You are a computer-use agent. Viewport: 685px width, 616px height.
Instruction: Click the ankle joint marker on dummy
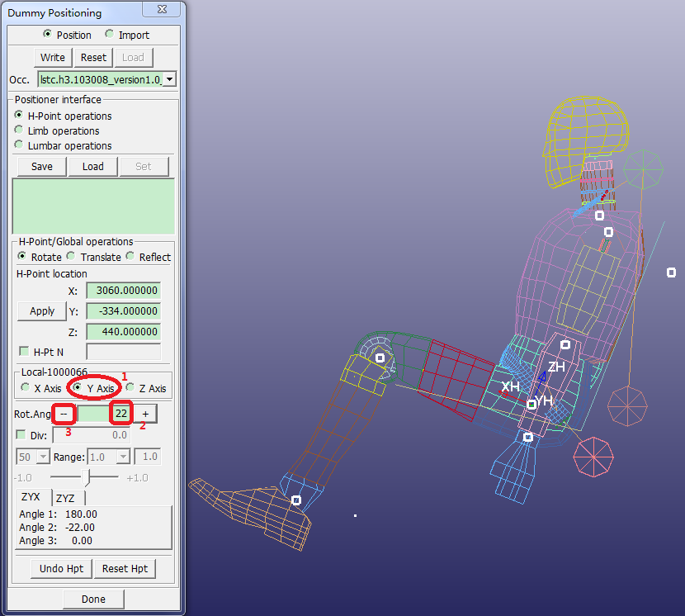pos(296,500)
